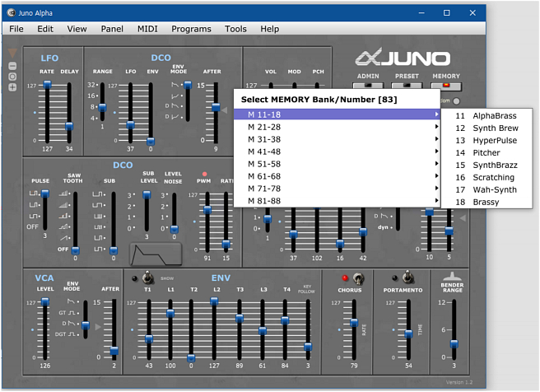
Task: Click the DCO ENV MODE slider handle
Action: [188, 85]
